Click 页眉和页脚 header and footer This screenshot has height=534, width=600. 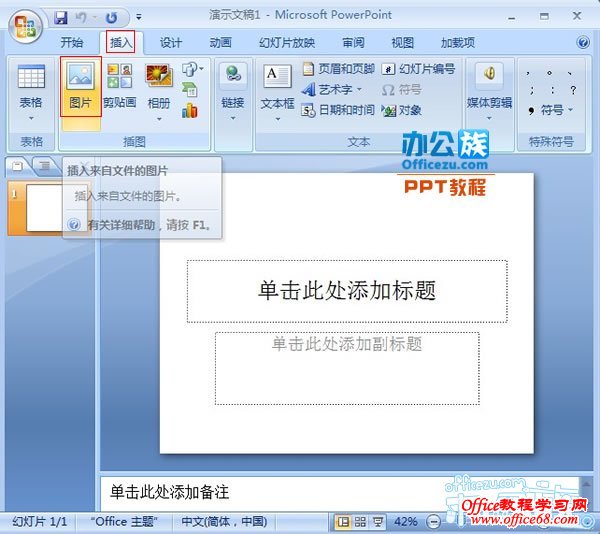coord(338,69)
